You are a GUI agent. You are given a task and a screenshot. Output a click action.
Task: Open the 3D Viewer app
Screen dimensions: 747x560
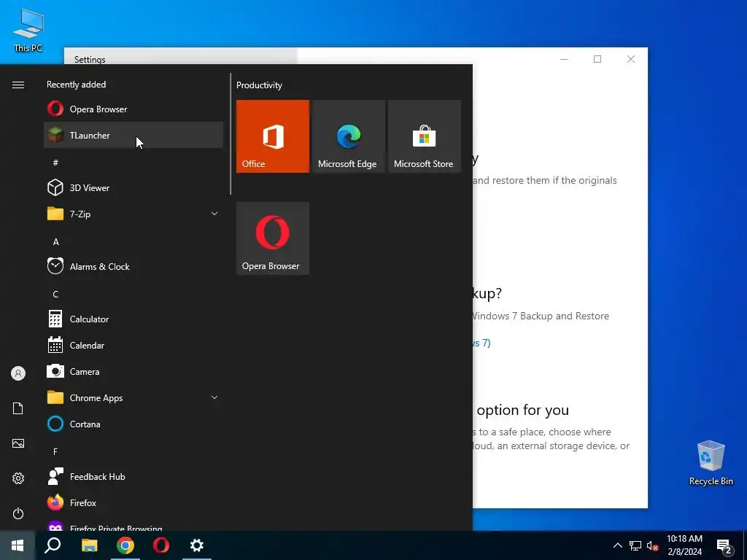[133, 187]
